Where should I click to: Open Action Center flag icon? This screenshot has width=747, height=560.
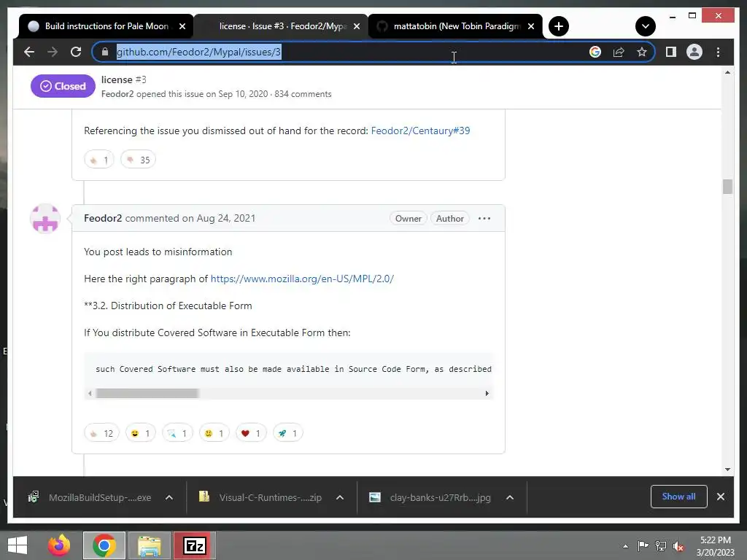643,546
